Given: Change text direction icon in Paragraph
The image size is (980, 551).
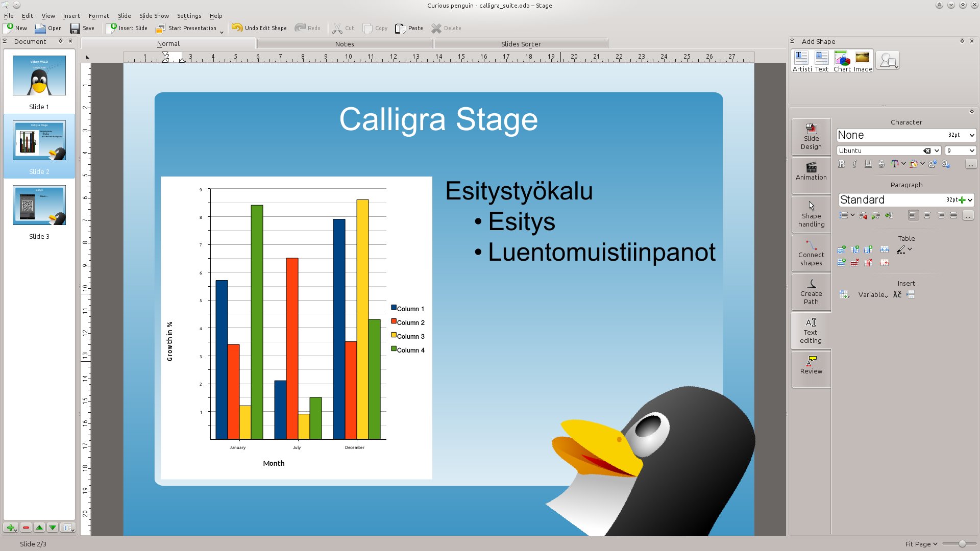Looking at the screenshot, I should tap(889, 215).
